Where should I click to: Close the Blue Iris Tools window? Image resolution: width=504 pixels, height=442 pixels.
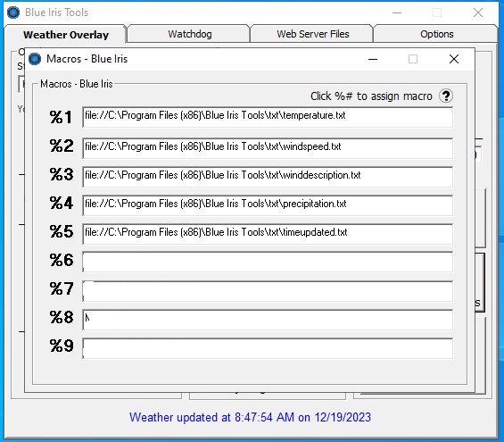pos(478,13)
